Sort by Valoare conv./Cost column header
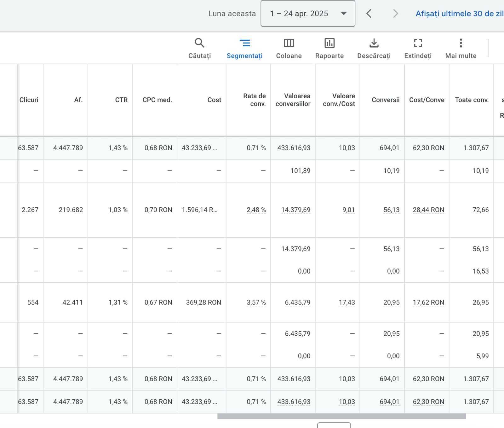Screen dimensions: 504x428 [339, 100]
